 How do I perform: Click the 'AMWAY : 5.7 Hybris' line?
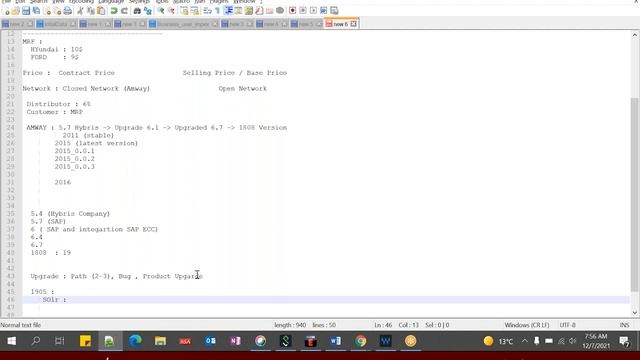tap(157, 128)
